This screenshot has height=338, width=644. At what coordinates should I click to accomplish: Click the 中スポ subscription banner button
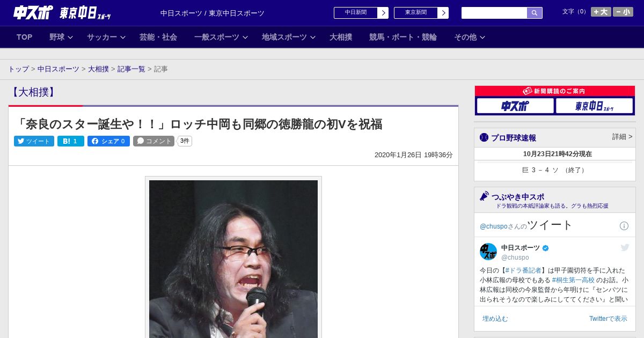(515, 106)
